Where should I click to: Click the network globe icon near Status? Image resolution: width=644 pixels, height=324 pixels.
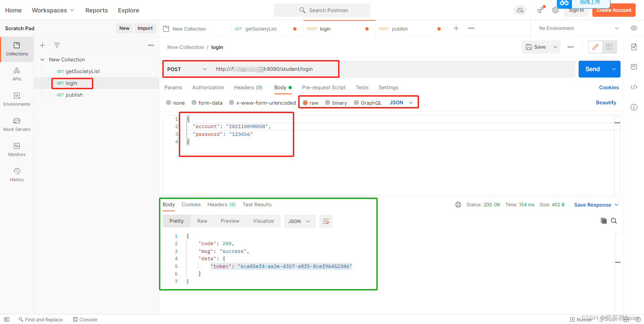point(458,205)
